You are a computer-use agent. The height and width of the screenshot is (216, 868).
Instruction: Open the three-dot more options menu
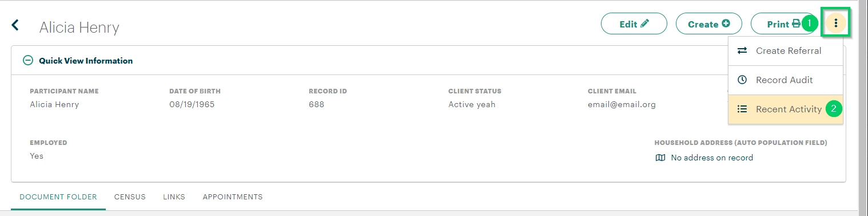pyautogui.click(x=836, y=23)
